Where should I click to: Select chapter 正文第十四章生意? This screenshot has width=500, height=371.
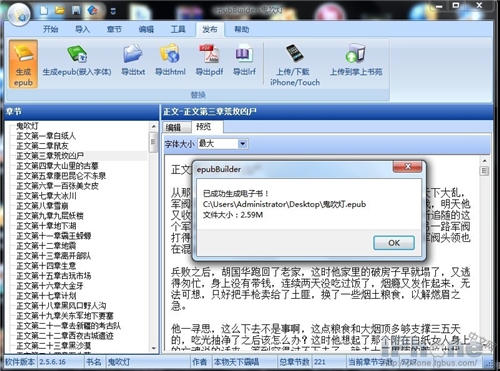46,266
